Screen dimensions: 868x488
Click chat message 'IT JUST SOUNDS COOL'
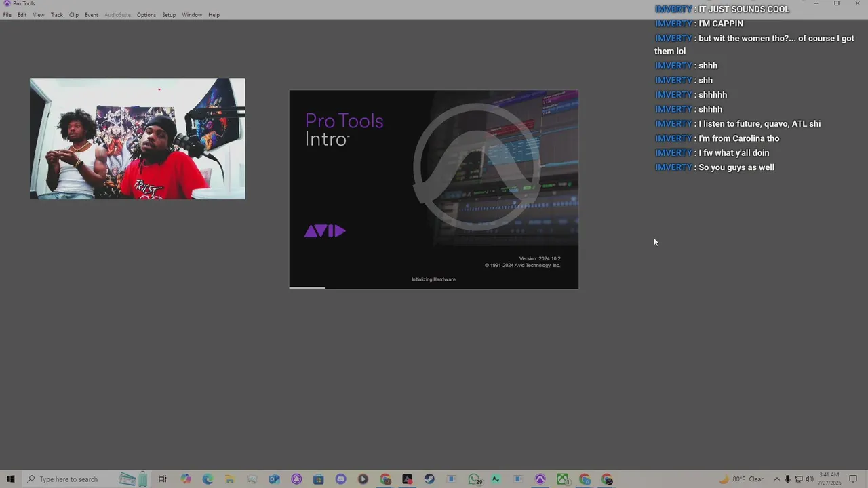tap(744, 9)
